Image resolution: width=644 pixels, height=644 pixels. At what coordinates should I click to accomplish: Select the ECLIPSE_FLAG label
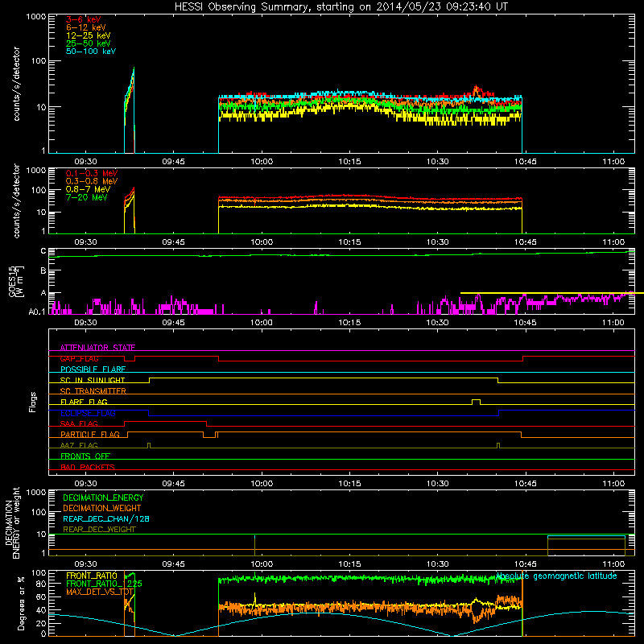click(x=88, y=413)
